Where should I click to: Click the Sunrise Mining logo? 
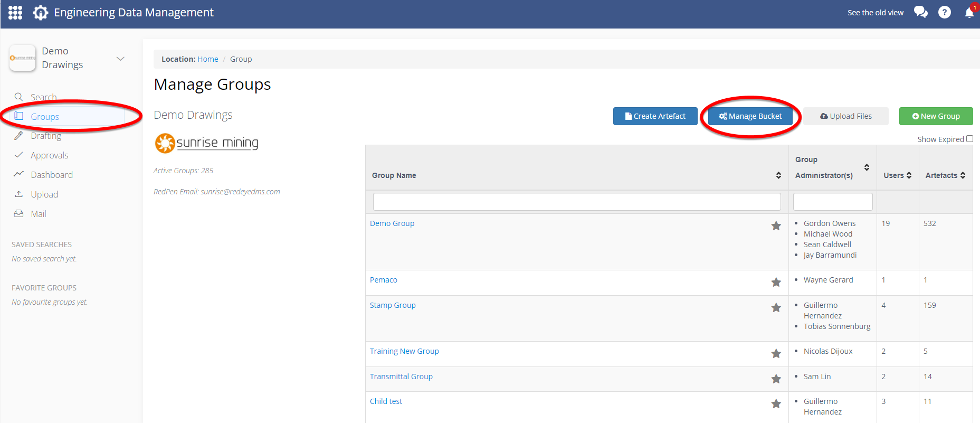(x=206, y=143)
